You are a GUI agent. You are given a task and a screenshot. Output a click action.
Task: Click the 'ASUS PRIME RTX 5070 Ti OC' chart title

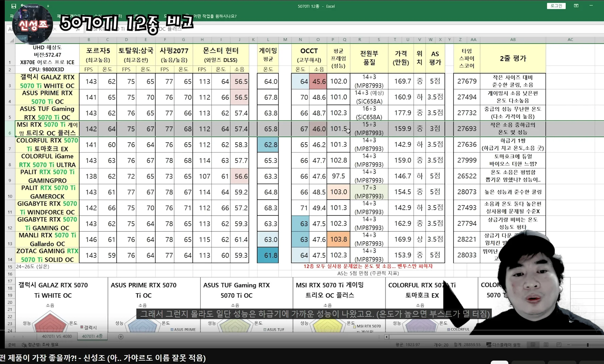[x=144, y=290]
